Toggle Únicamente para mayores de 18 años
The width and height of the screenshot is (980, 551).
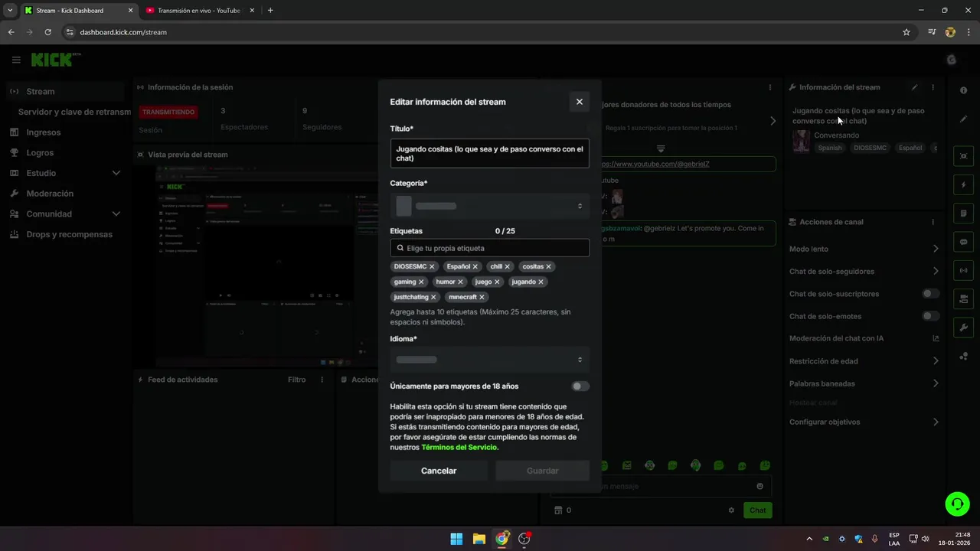click(580, 386)
